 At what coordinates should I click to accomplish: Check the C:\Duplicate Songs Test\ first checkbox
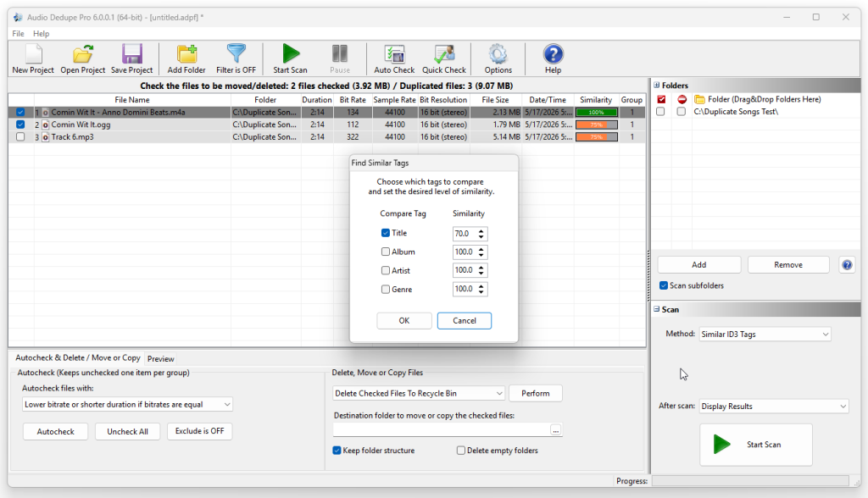pyautogui.click(x=660, y=112)
